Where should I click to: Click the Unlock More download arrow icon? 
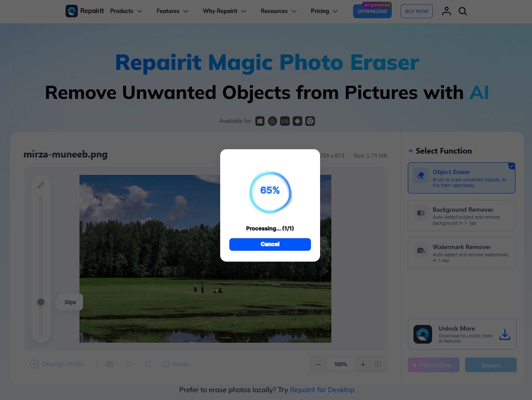(505, 334)
